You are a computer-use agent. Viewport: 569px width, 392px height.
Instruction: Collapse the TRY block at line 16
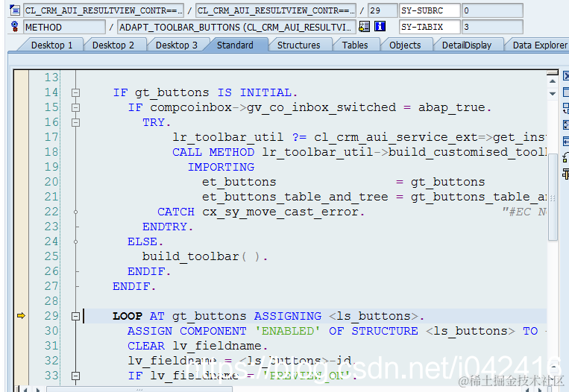click(75, 122)
